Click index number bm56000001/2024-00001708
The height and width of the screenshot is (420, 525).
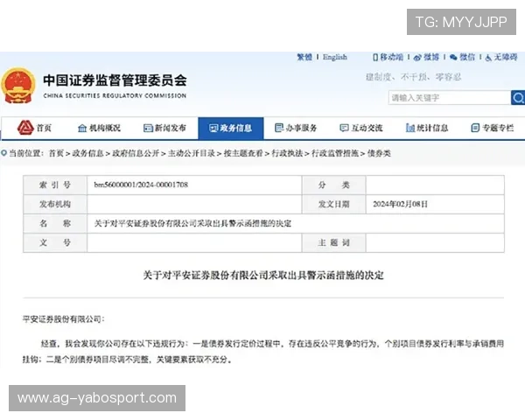pyautogui.click(x=141, y=185)
